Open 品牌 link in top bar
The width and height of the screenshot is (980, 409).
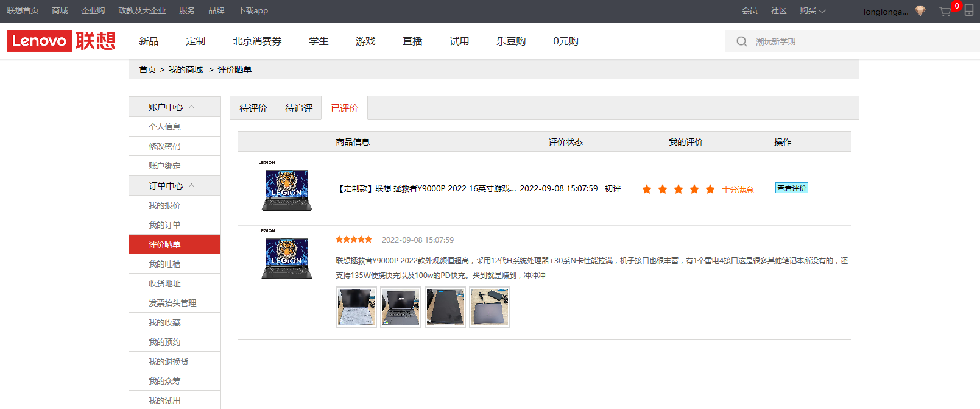point(216,10)
